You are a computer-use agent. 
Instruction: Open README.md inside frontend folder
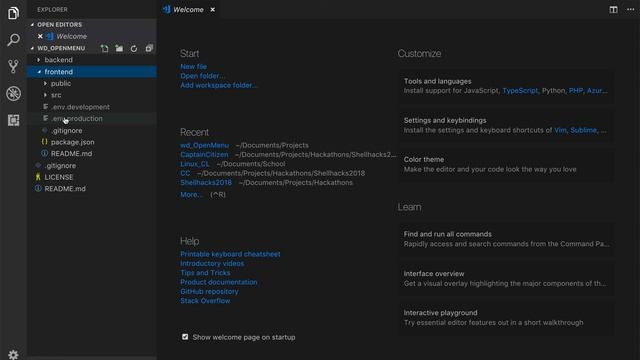tap(92, 154)
